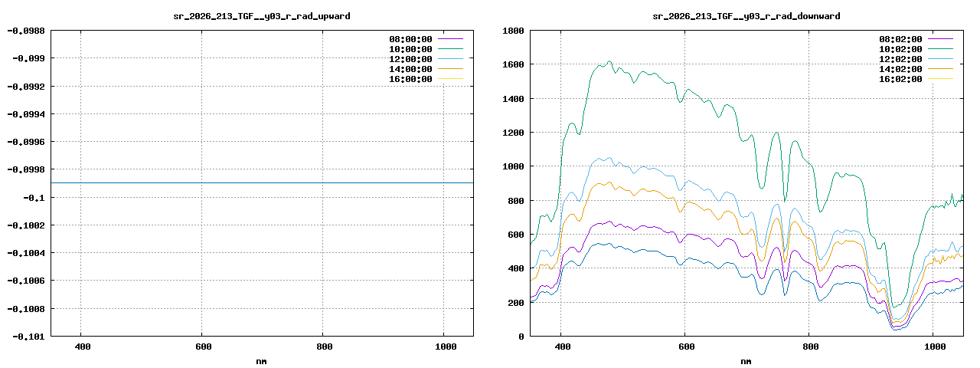Click the purple line swatch for 08:02:00
980x368 pixels.
pyautogui.click(x=940, y=38)
